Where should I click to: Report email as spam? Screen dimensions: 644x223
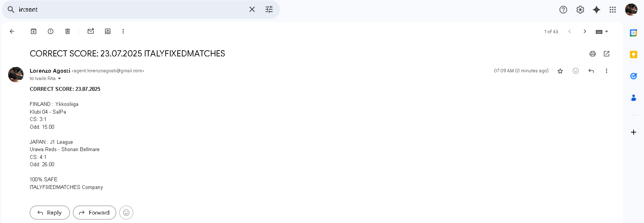[51, 31]
